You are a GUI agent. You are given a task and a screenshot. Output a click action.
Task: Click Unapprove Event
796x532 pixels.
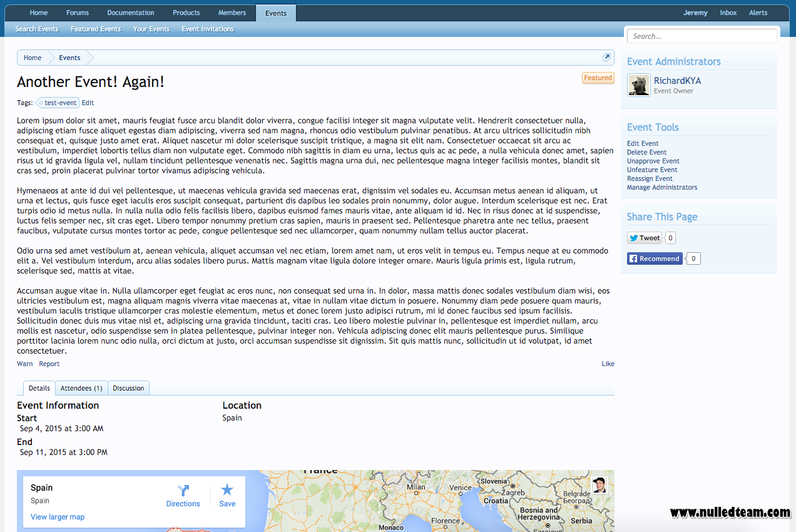(x=653, y=161)
